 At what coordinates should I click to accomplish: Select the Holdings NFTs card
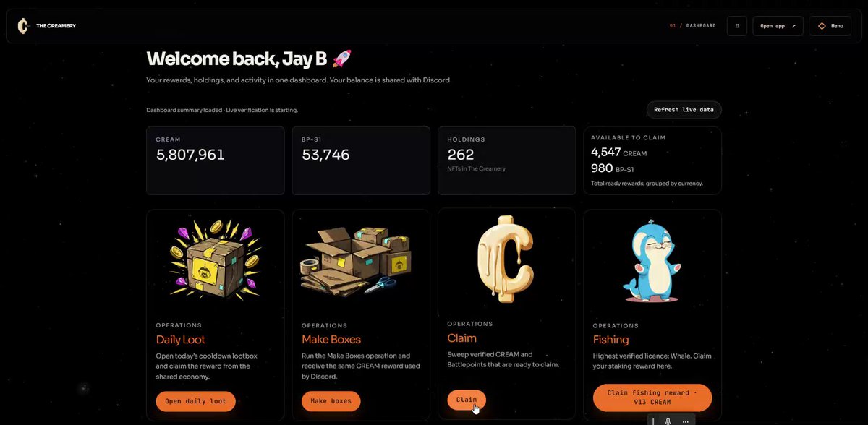tap(506, 160)
